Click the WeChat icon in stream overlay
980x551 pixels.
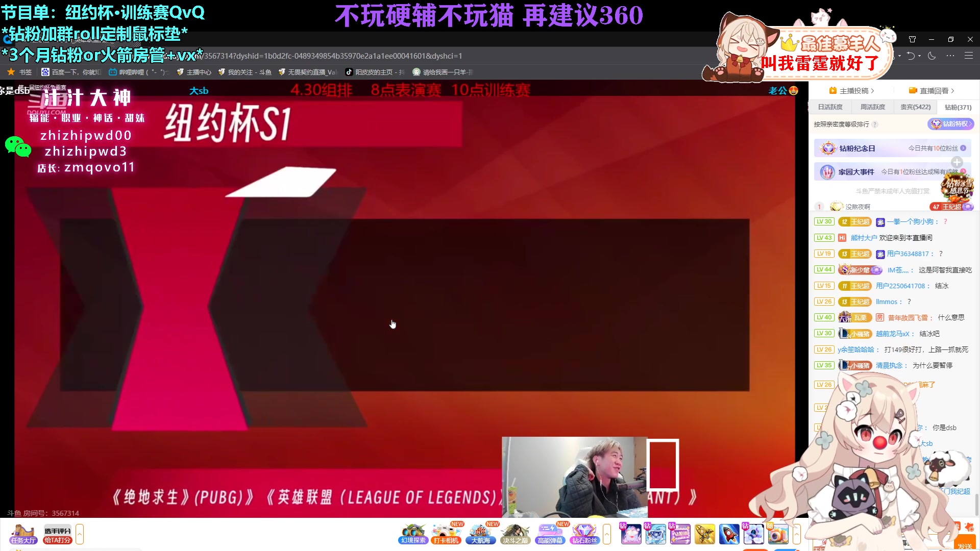(x=18, y=146)
